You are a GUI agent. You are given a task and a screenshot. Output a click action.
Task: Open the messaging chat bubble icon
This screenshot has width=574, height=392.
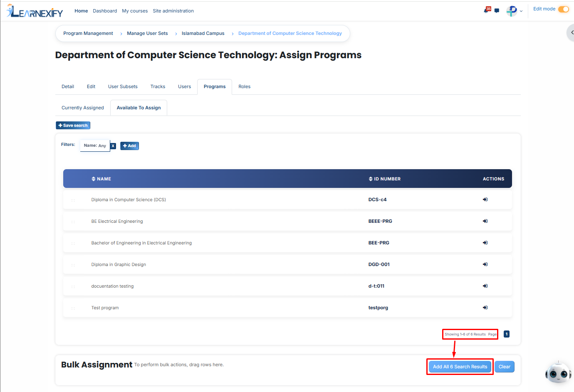click(497, 11)
